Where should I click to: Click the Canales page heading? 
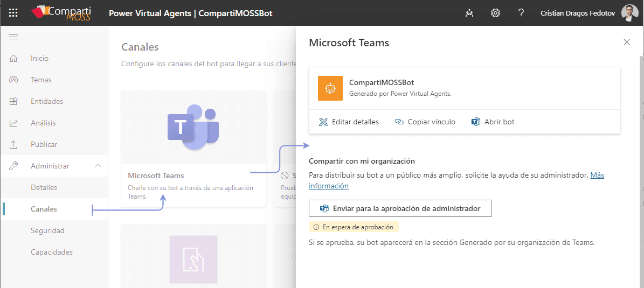(140, 47)
